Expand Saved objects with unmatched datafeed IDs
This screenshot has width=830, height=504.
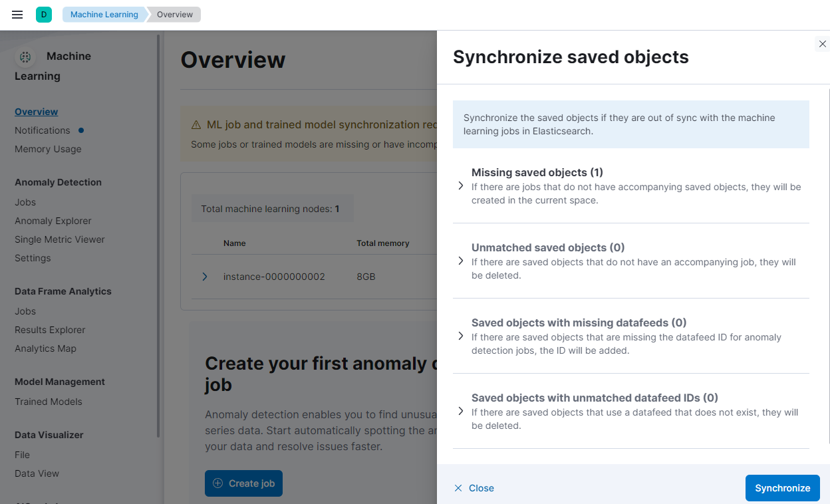pyautogui.click(x=461, y=411)
